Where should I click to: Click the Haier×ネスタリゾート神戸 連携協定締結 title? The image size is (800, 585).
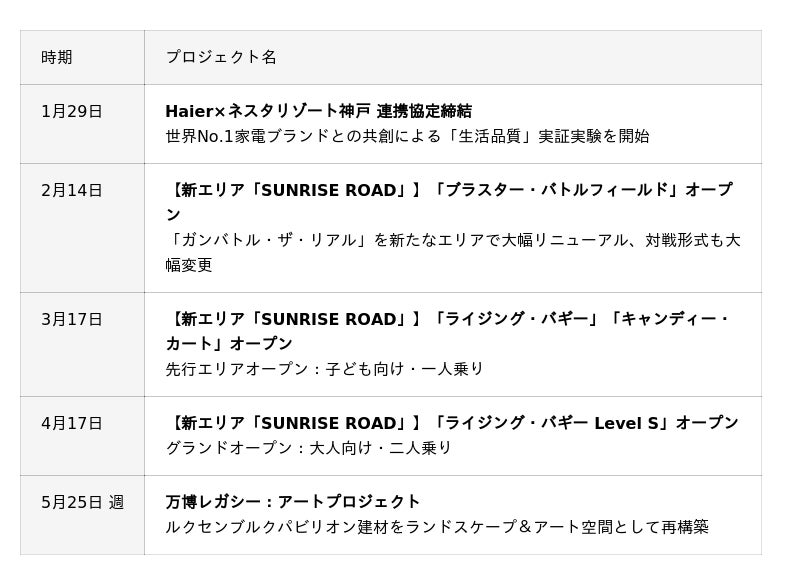coord(318,111)
